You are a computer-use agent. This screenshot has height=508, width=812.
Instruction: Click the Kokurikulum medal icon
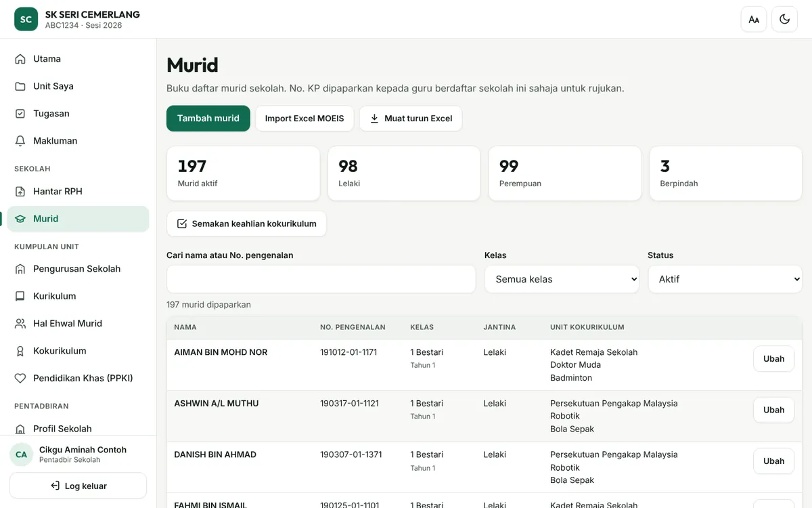pyautogui.click(x=20, y=351)
